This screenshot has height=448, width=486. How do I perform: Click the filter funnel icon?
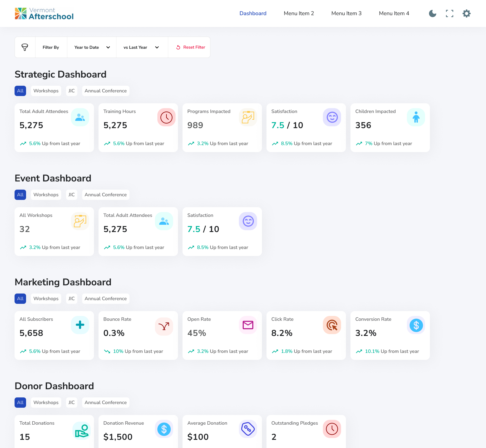(25, 47)
